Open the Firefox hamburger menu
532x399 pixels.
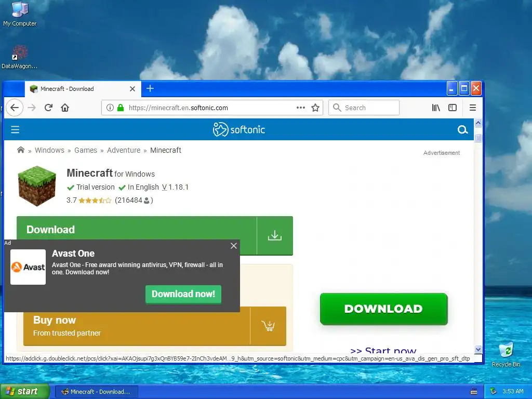pos(473,108)
